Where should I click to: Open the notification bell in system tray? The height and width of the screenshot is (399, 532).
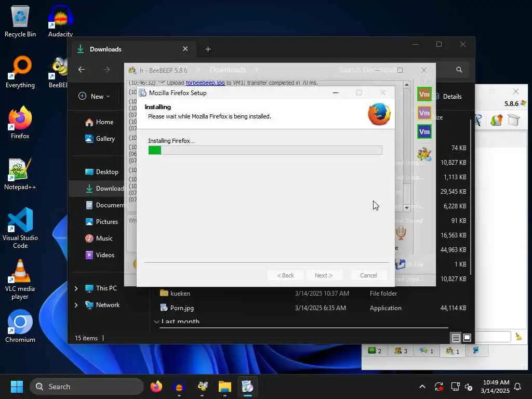(x=517, y=387)
